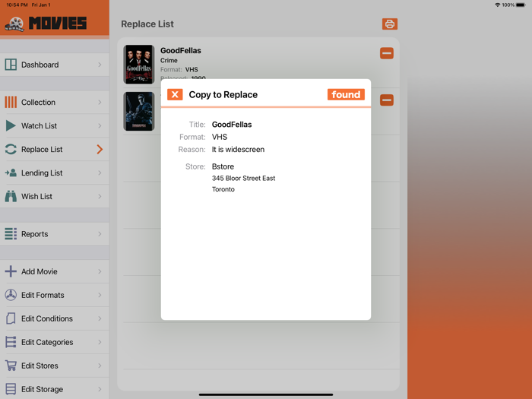Click the Edit Formats disc icon
Viewport: 532px width, 399px height.
coord(11,295)
